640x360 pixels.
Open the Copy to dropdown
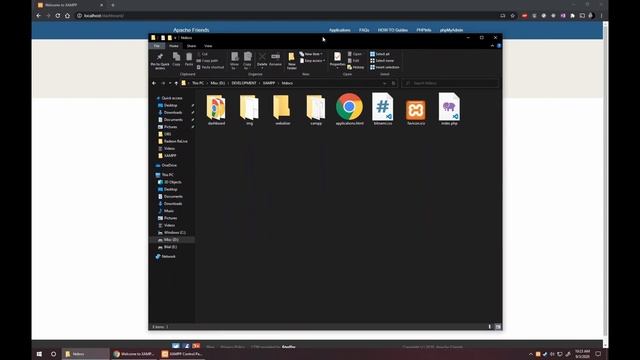(x=247, y=60)
